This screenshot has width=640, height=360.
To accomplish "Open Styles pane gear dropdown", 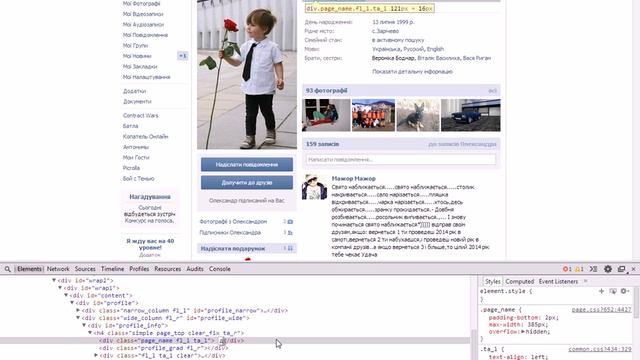I will click(624, 291).
